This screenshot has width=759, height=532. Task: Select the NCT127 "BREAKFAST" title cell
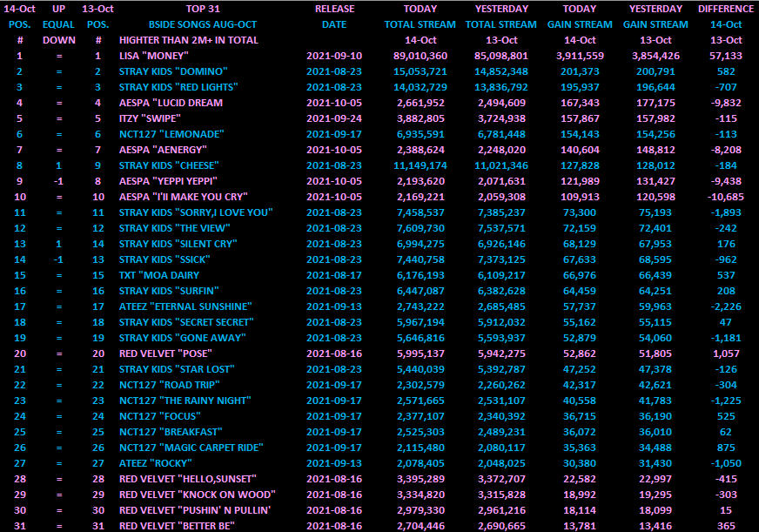171,432
